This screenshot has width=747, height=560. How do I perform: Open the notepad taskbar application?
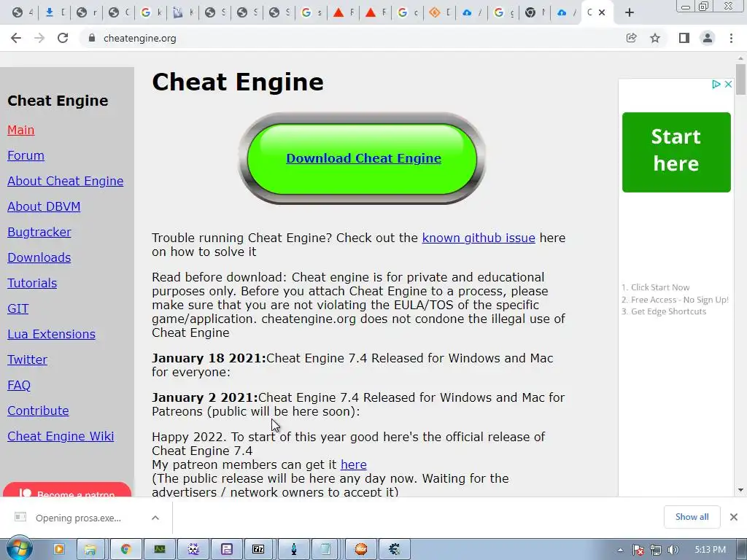coord(326,550)
